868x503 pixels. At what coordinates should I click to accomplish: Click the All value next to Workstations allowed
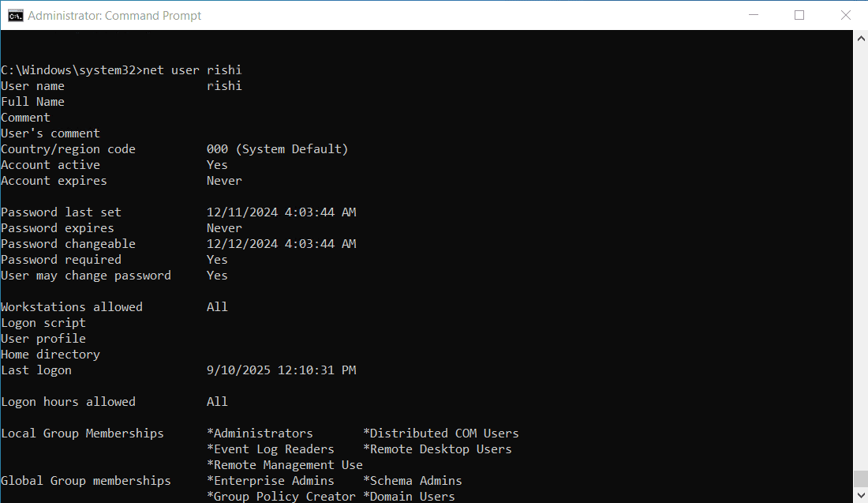[x=217, y=306]
